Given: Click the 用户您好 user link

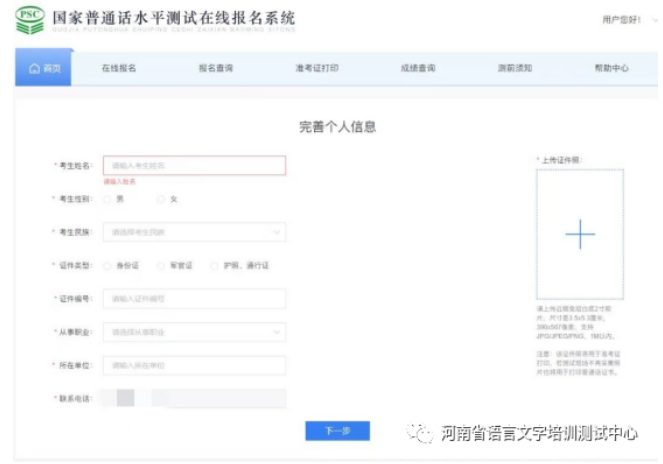Looking at the screenshot, I should tap(620, 20).
